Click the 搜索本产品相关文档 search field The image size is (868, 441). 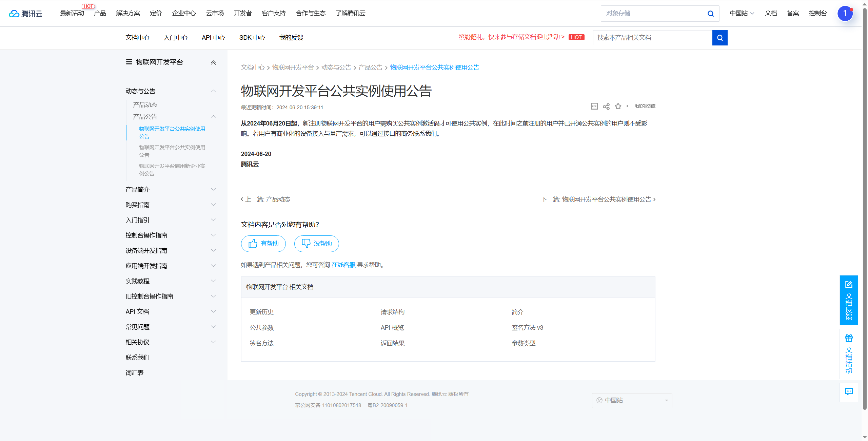pyautogui.click(x=652, y=38)
